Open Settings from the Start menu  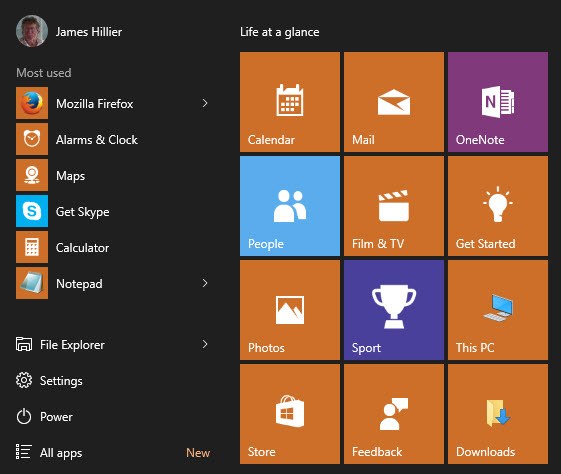[49, 380]
